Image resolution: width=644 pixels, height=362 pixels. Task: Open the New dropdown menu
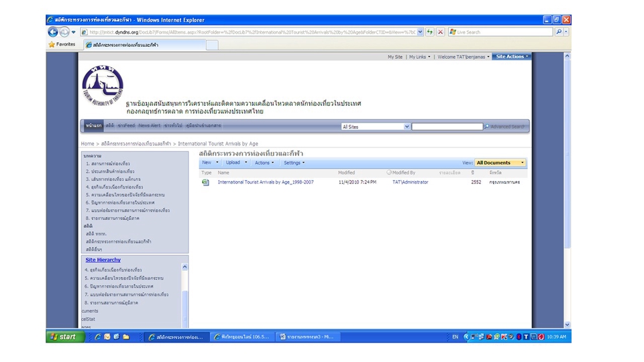pyautogui.click(x=210, y=162)
